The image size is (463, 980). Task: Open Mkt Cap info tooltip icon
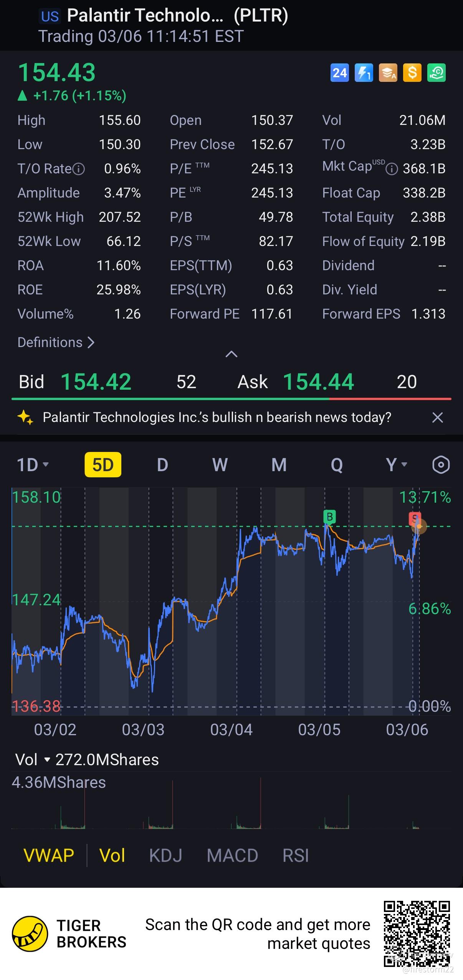[392, 169]
